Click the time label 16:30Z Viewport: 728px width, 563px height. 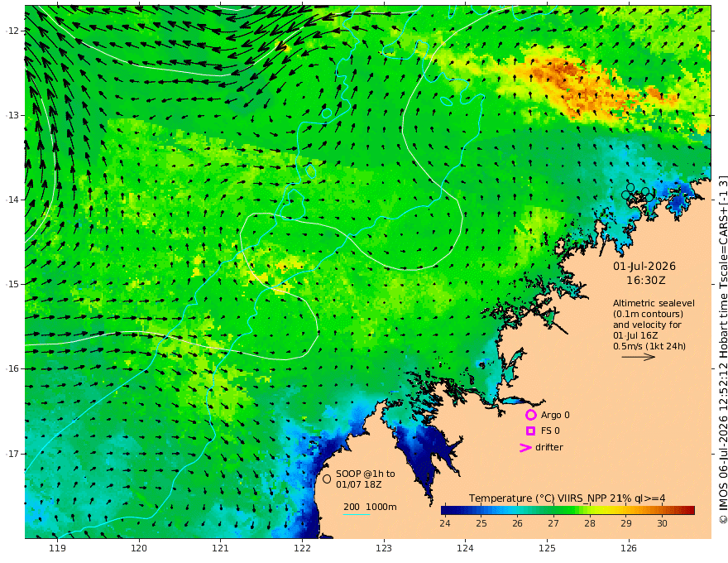click(646, 281)
